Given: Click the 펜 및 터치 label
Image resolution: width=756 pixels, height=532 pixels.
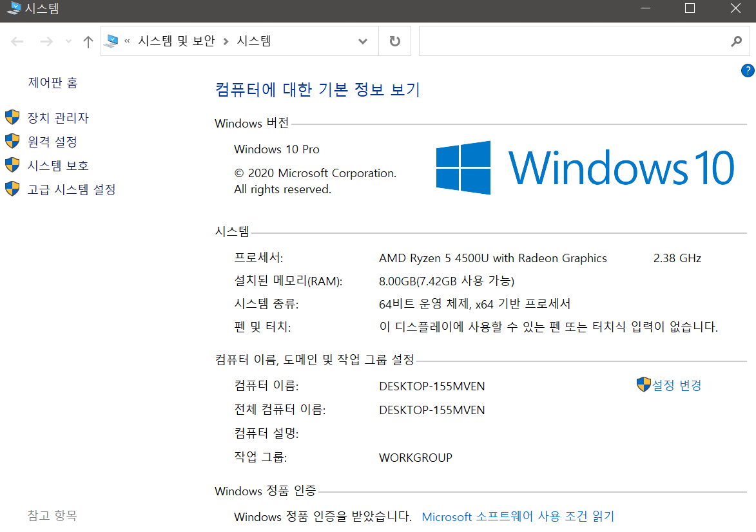Looking at the screenshot, I should pos(263,327).
